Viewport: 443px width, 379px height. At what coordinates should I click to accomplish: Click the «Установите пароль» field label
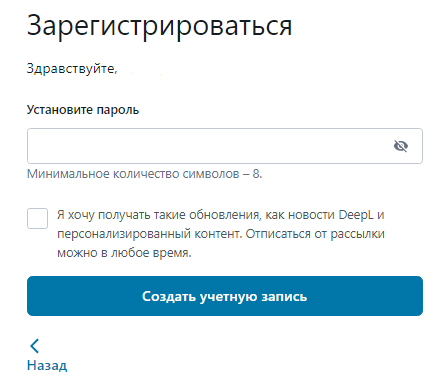click(83, 110)
